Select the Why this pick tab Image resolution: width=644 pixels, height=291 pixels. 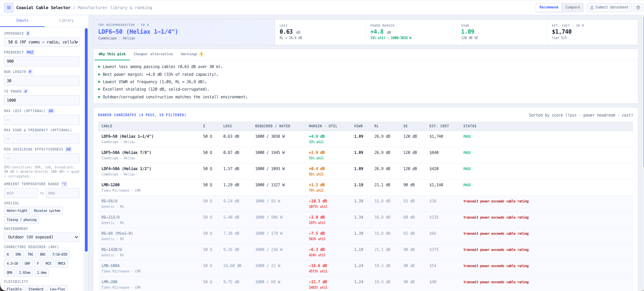(112, 54)
